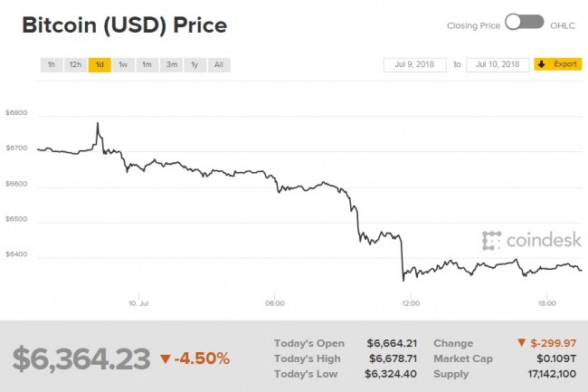Click the coindesk logo icon on the chart
Image resolution: width=588 pixels, height=392 pixels.
(x=491, y=241)
